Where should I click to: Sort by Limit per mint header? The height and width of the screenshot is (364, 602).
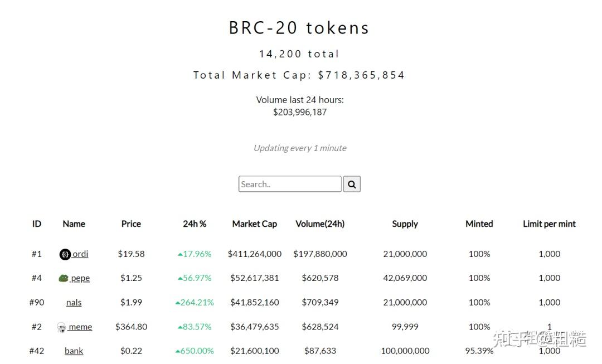(x=550, y=224)
